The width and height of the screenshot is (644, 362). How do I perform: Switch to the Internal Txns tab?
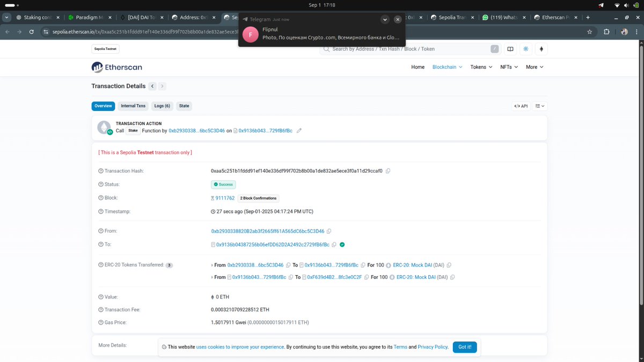pyautogui.click(x=133, y=106)
